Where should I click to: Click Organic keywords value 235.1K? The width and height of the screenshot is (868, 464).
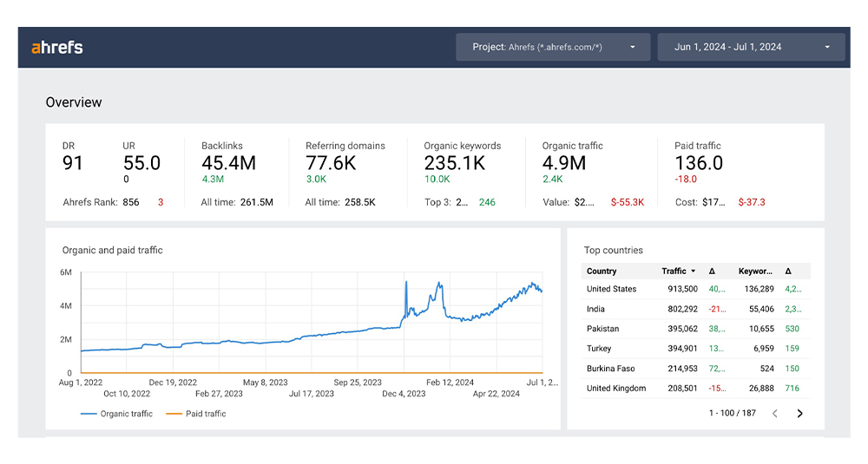pyautogui.click(x=455, y=163)
